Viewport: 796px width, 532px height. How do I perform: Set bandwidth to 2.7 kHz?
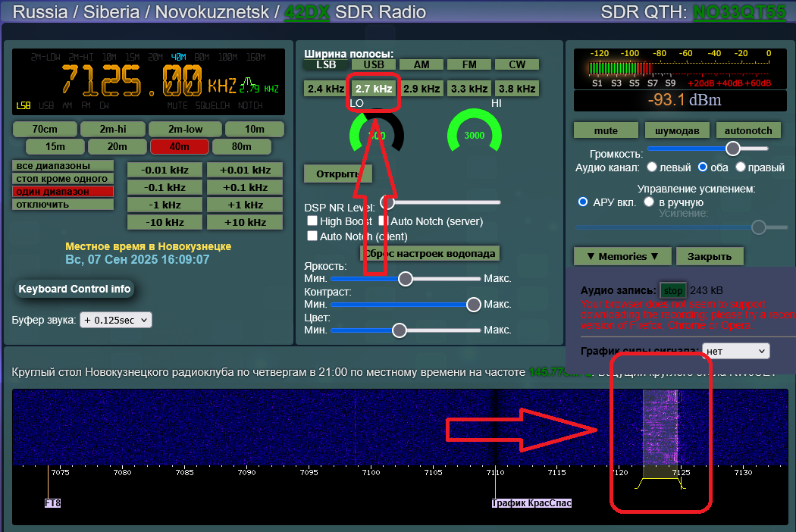[x=374, y=89]
